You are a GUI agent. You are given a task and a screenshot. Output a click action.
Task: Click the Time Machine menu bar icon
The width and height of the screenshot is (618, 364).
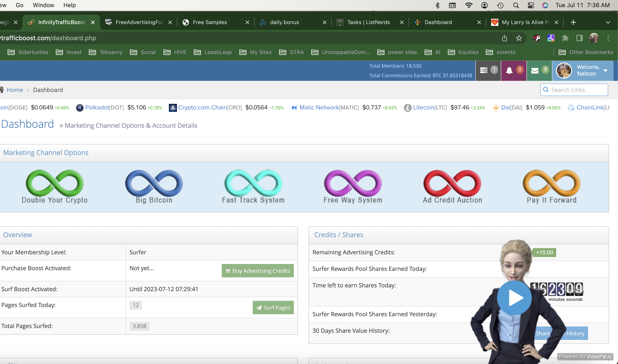pyautogui.click(x=500, y=5)
